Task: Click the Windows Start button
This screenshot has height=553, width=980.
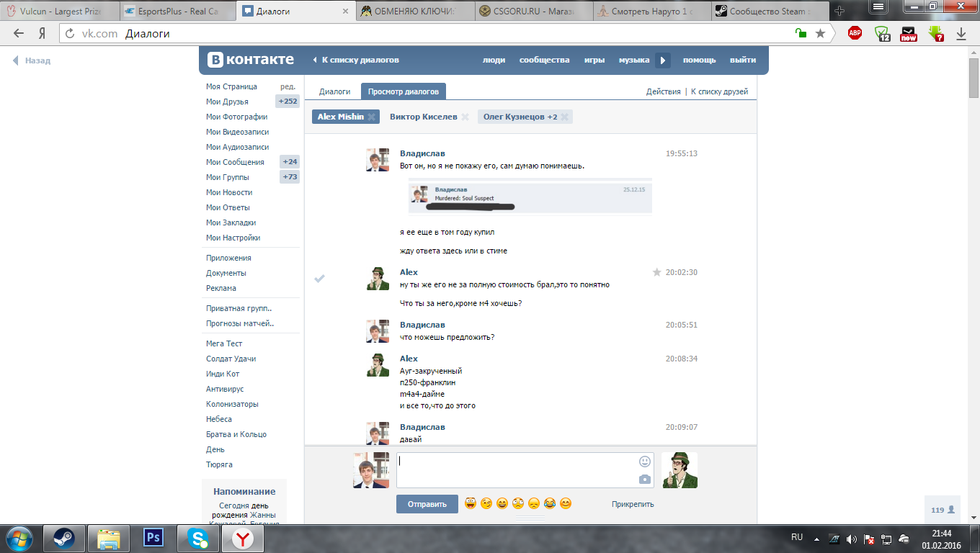Action: point(18,538)
